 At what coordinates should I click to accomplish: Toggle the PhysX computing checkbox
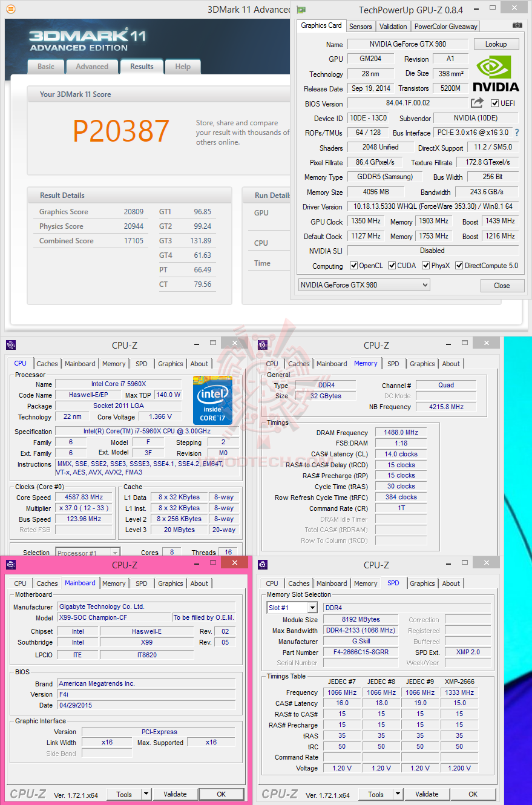point(426,266)
